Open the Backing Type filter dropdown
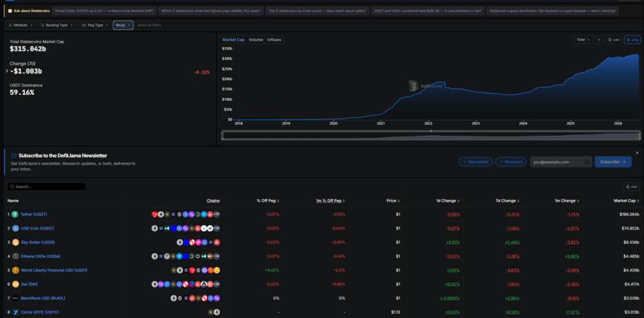Screen dimensions: 644x318 point(57,25)
